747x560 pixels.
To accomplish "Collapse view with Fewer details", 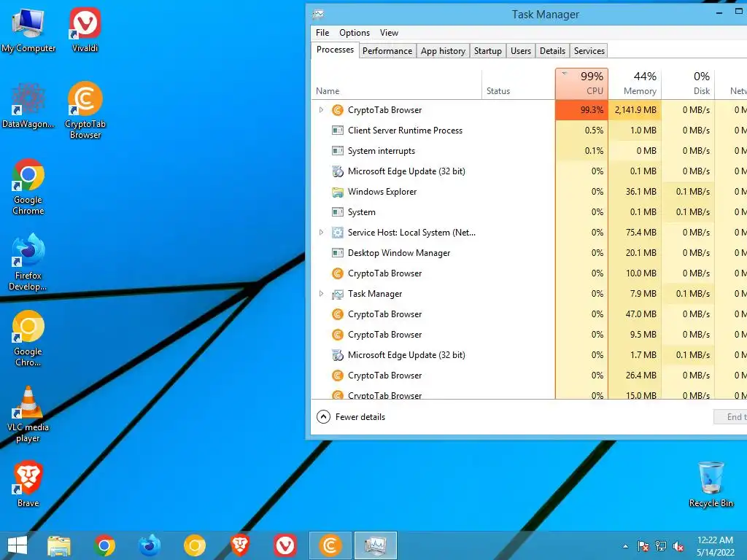I will [351, 417].
